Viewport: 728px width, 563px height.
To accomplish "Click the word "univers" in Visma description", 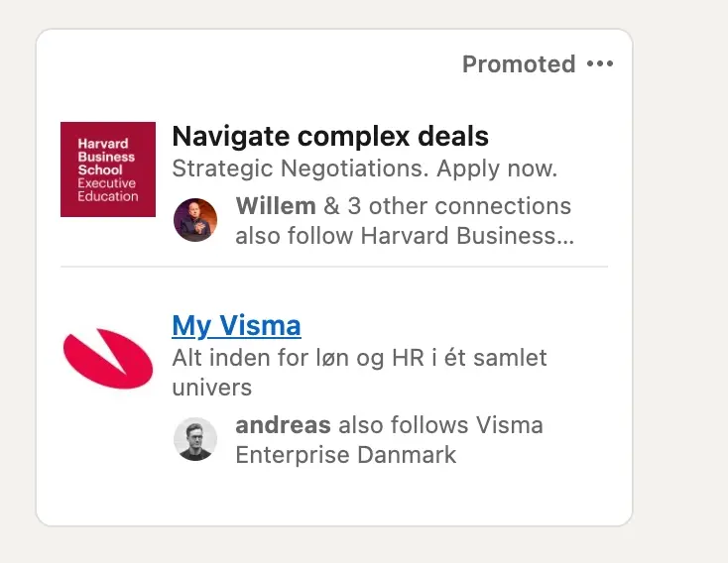I will coord(211,388).
